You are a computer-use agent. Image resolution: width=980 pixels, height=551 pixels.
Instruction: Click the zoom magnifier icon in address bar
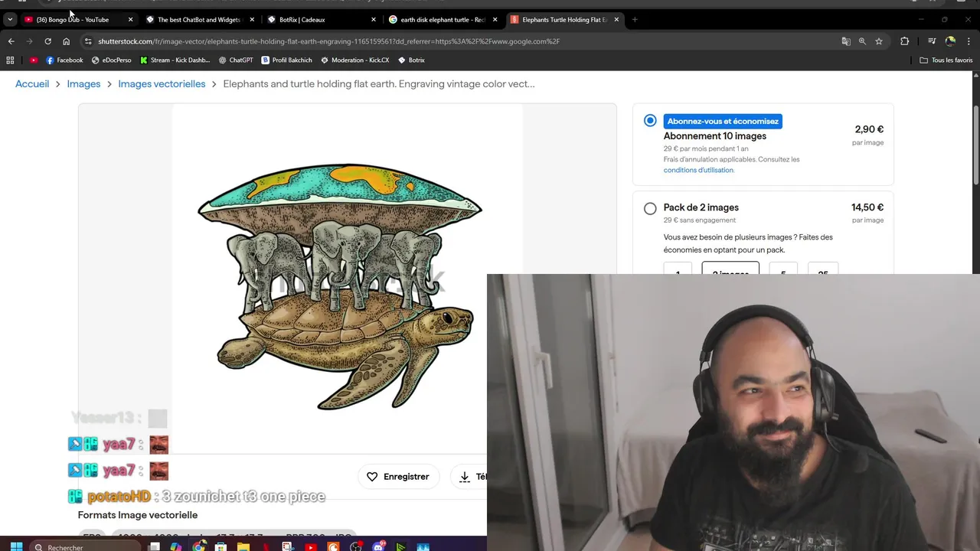tap(862, 41)
